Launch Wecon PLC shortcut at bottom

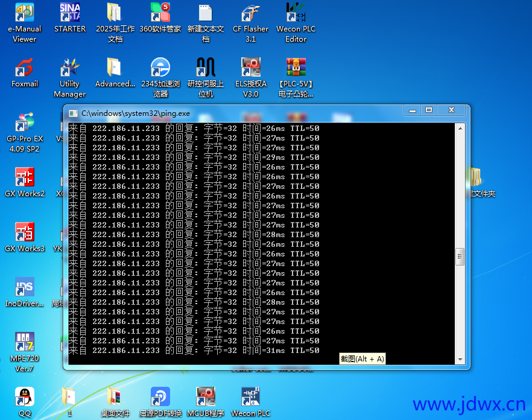tap(250, 402)
